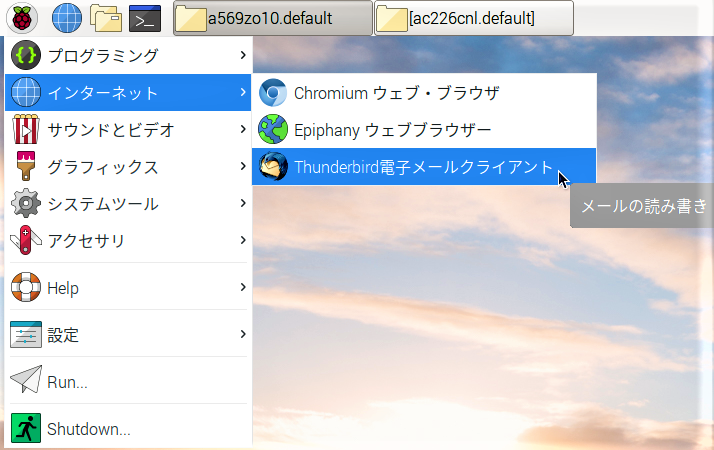This screenshot has height=450, width=714.
Task: Launch the terminal from the taskbar
Action: click(145, 18)
